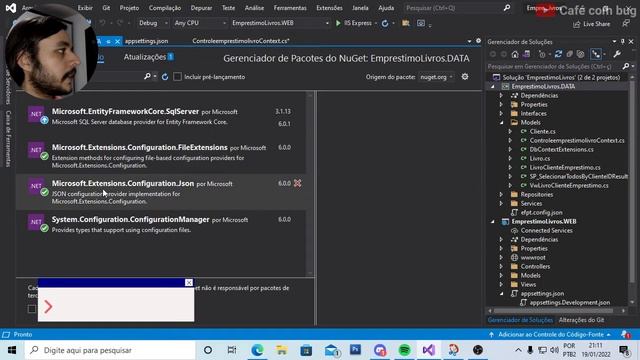Viewport: 640px width, 360px height.
Task: Open the Depurar menu
Action: [201, 8]
